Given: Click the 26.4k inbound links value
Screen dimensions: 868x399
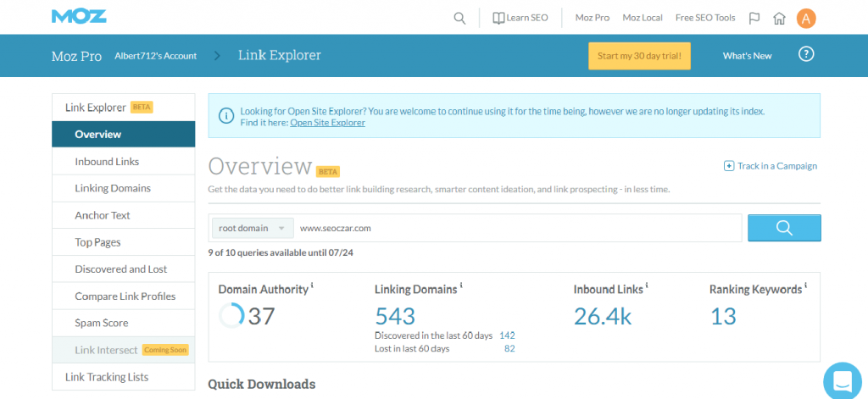Looking at the screenshot, I should click(x=603, y=316).
